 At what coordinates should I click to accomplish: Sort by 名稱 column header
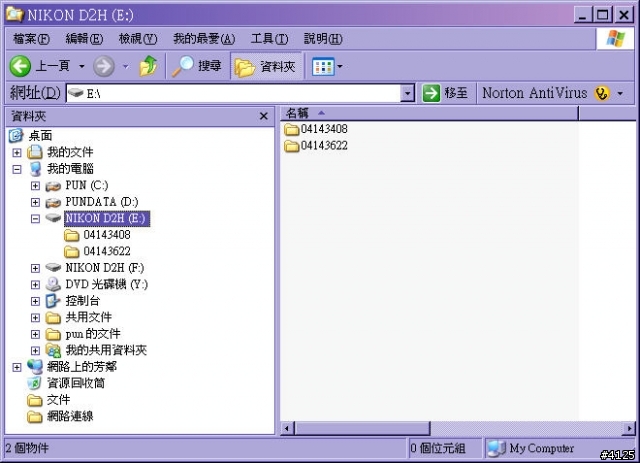tap(429, 113)
